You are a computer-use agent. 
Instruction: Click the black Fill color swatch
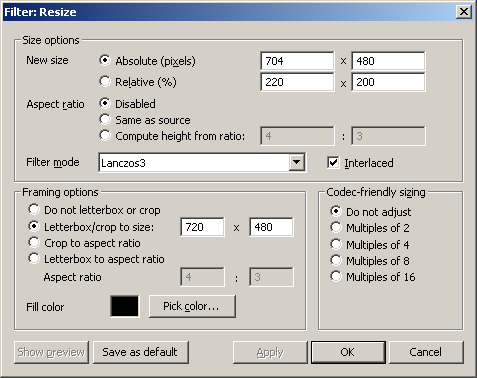pyautogui.click(x=125, y=306)
